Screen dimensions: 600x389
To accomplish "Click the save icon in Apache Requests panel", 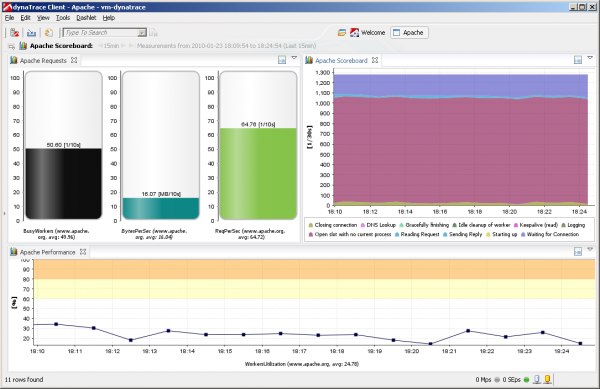I will (282, 60).
